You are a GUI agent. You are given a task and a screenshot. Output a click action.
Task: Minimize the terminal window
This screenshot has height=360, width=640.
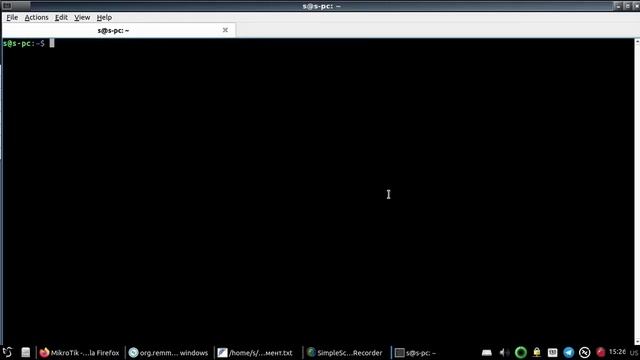tap(618, 6)
